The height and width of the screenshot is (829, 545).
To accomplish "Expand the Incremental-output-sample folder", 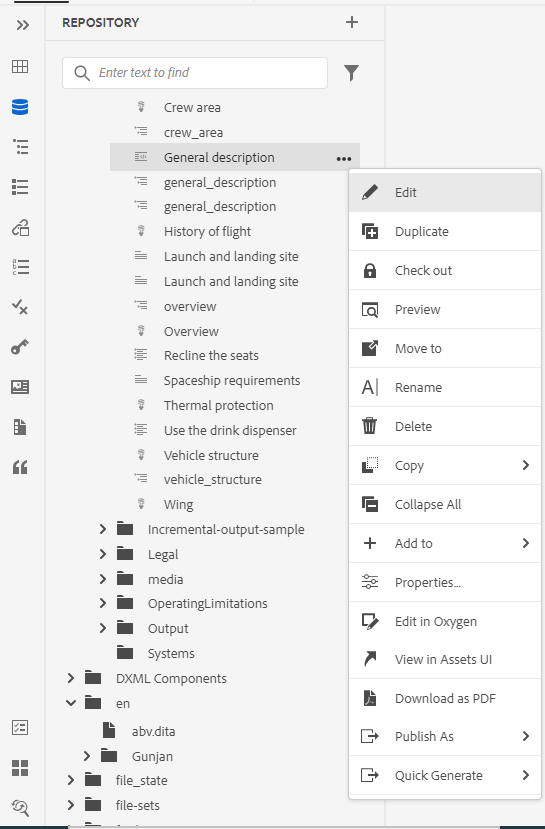I will click(x=103, y=529).
